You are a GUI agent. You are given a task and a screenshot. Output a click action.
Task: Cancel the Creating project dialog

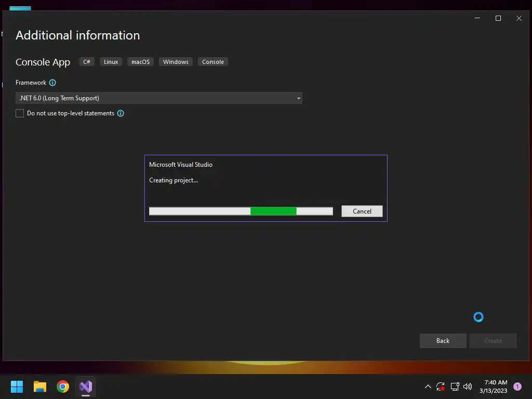pos(362,211)
